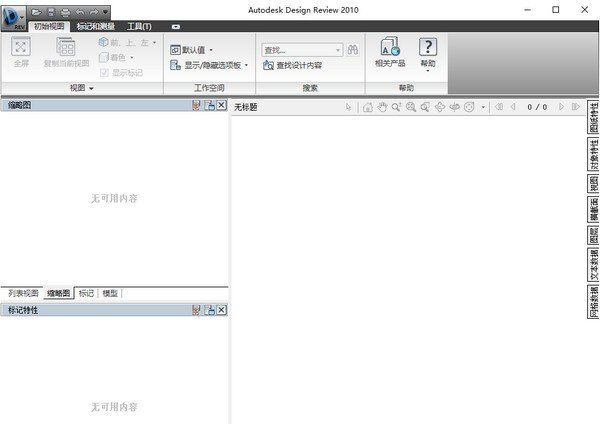This screenshot has width=600, height=424.
Task: Switch to the 列表视图 tab
Action: (x=23, y=293)
